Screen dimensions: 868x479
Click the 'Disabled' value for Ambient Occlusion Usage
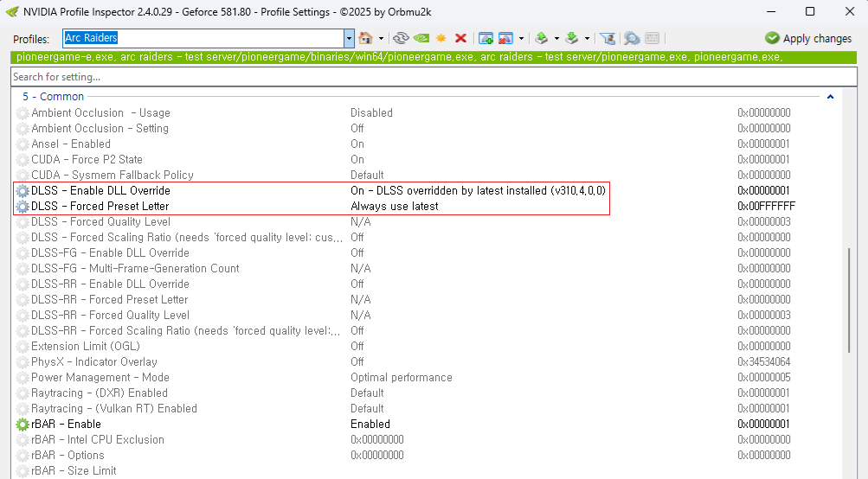tap(371, 113)
